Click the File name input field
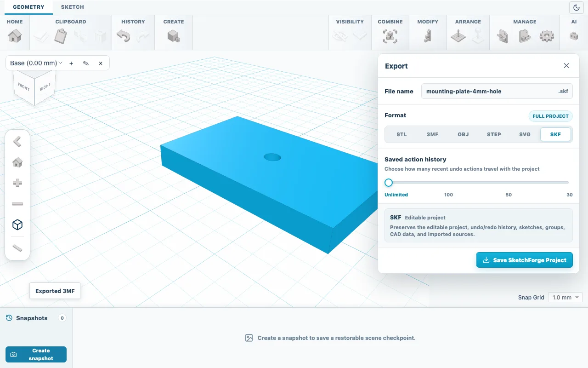 tap(497, 91)
